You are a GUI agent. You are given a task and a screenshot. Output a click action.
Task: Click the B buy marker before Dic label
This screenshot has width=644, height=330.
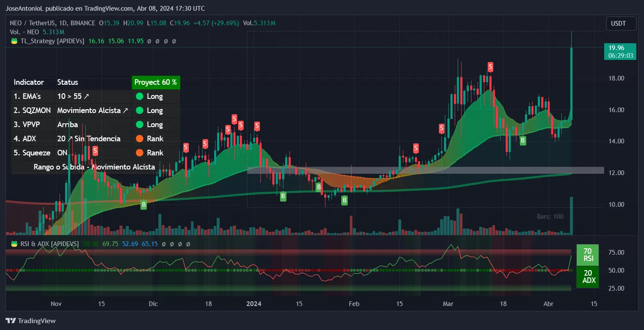(x=144, y=205)
